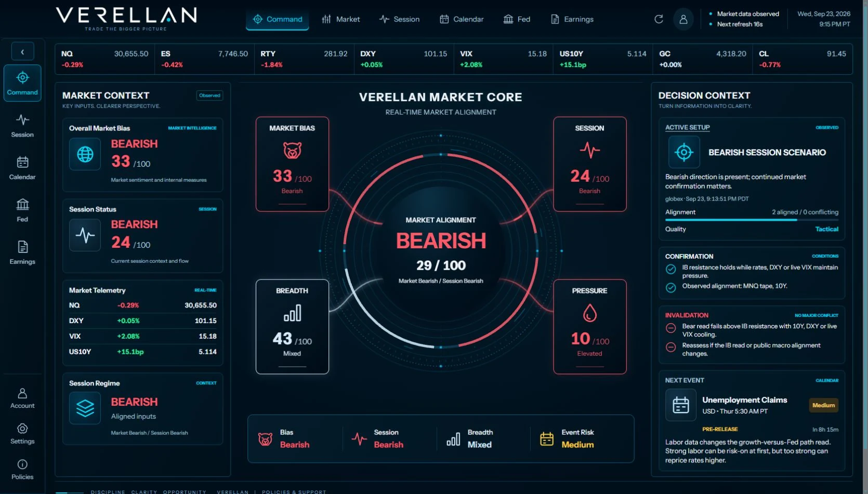Click the NQ ticker in top strip

(105, 59)
